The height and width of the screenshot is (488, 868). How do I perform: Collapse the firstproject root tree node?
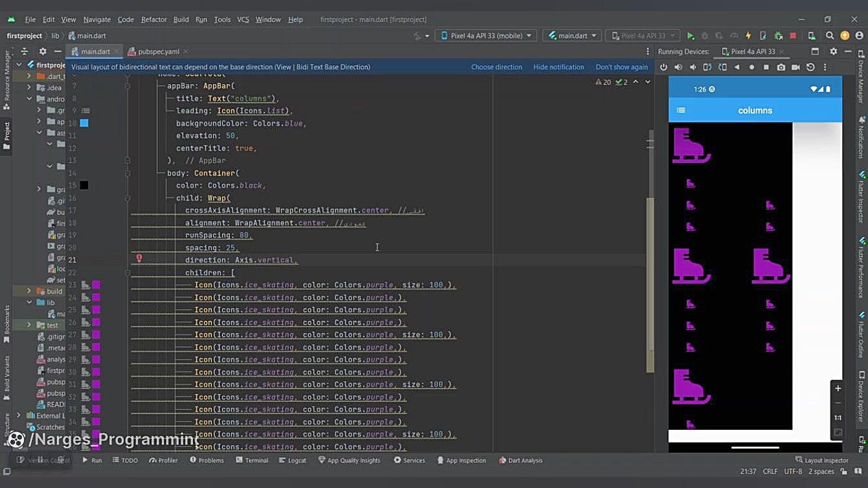pos(19,65)
